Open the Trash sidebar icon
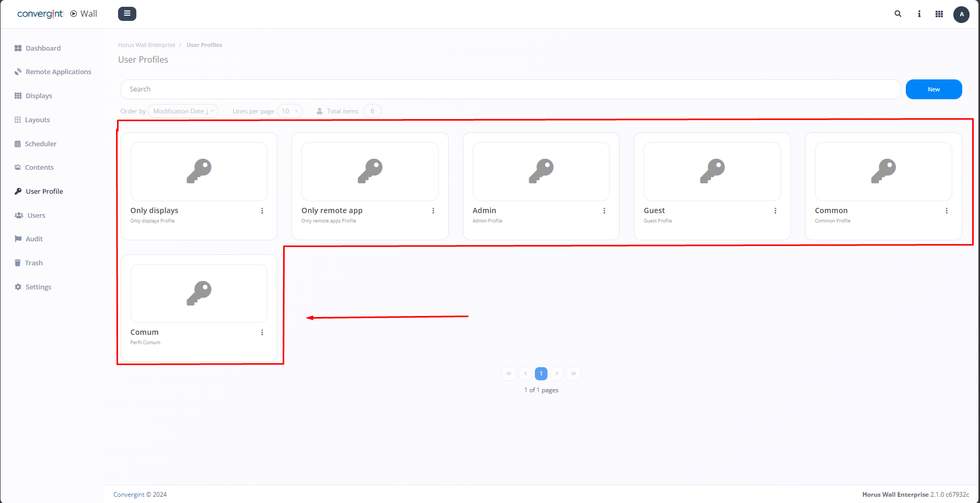 18,263
